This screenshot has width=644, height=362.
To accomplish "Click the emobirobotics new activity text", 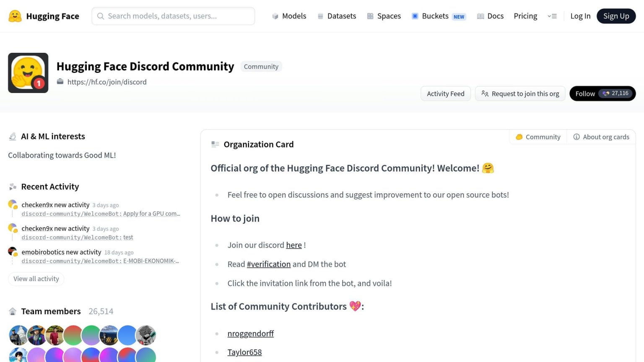I will pyautogui.click(x=61, y=252).
